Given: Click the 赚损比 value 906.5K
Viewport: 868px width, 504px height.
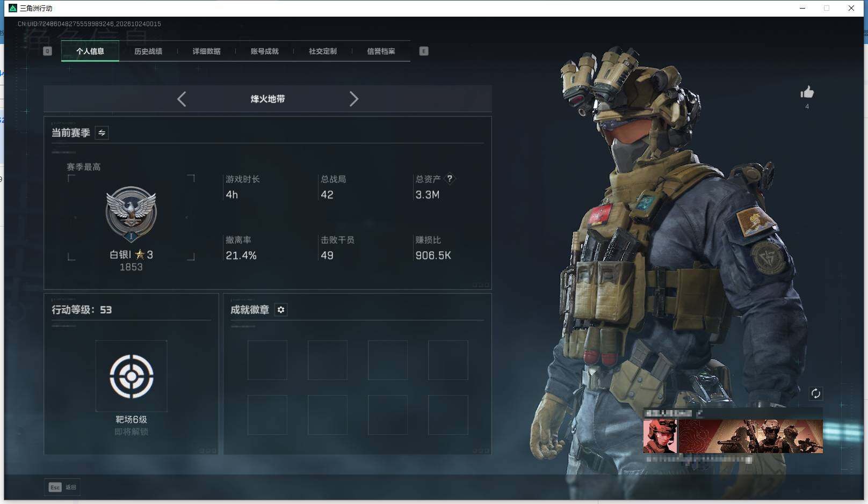Looking at the screenshot, I should click(433, 255).
